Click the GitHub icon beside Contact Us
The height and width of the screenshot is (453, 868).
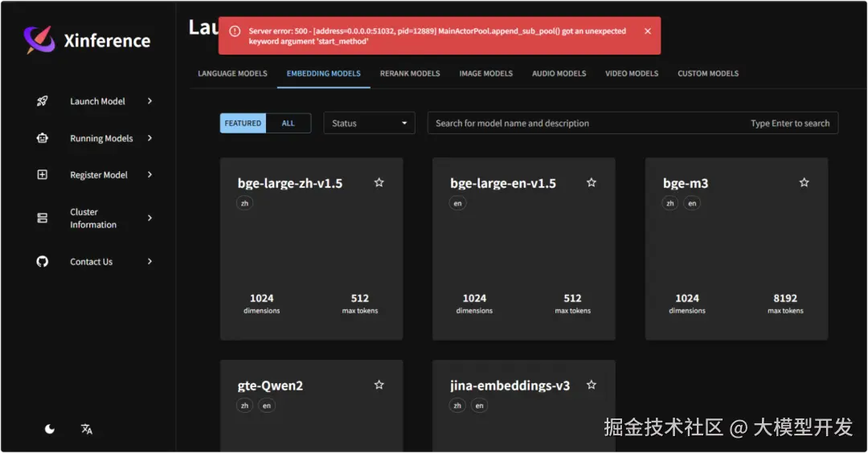[42, 261]
